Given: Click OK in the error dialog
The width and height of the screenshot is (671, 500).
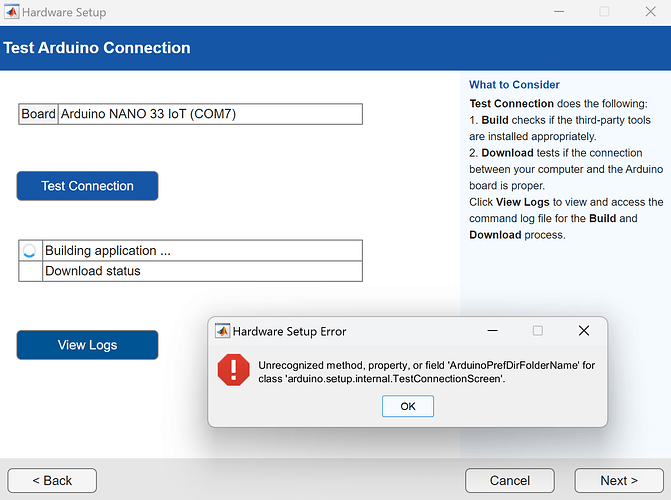Looking at the screenshot, I should [407, 406].
